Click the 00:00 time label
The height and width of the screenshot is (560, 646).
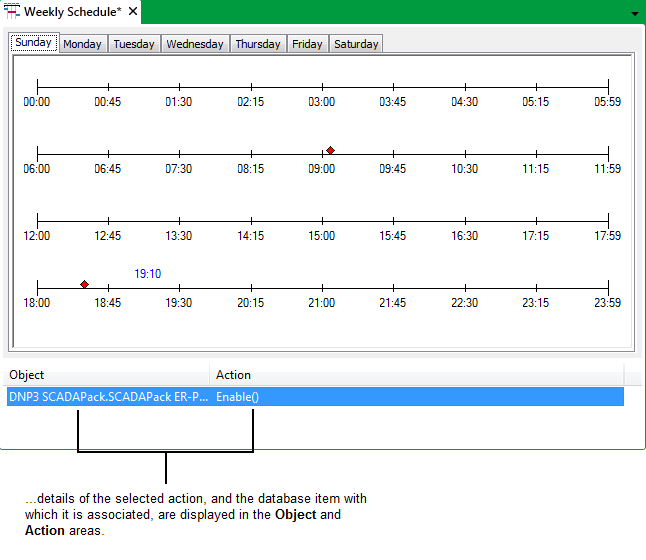point(37,102)
